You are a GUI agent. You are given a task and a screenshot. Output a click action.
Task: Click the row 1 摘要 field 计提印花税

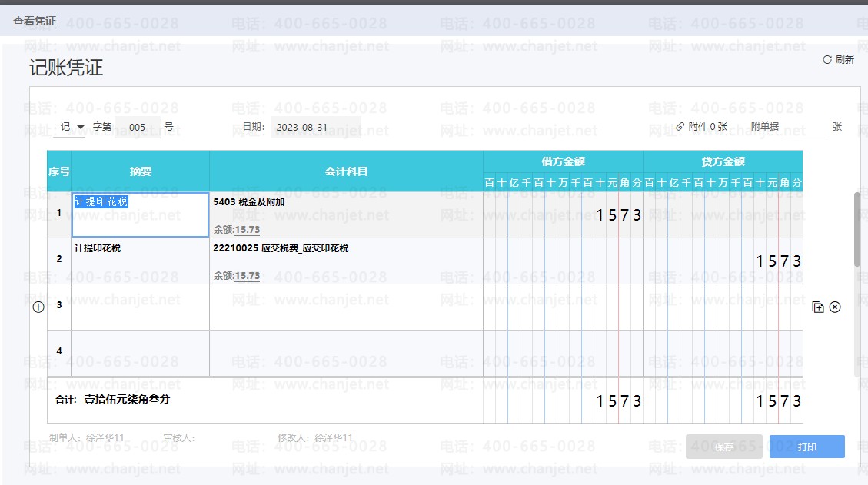pyautogui.click(x=139, y=214)
